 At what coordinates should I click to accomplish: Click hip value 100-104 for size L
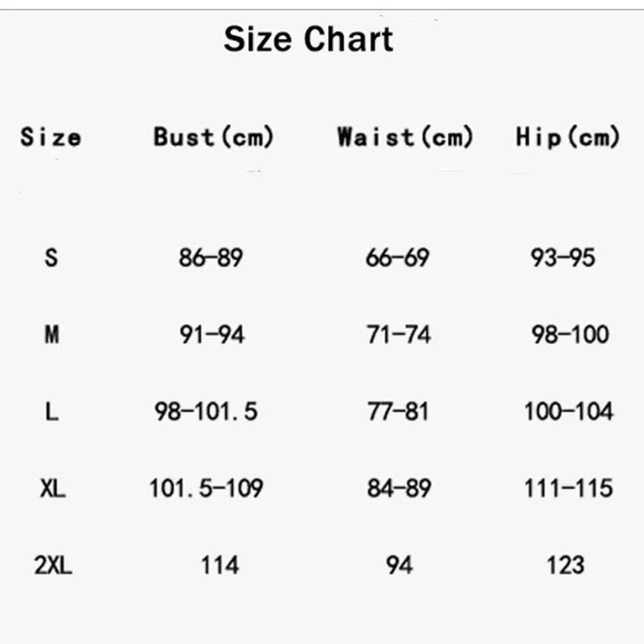point(569,412)
